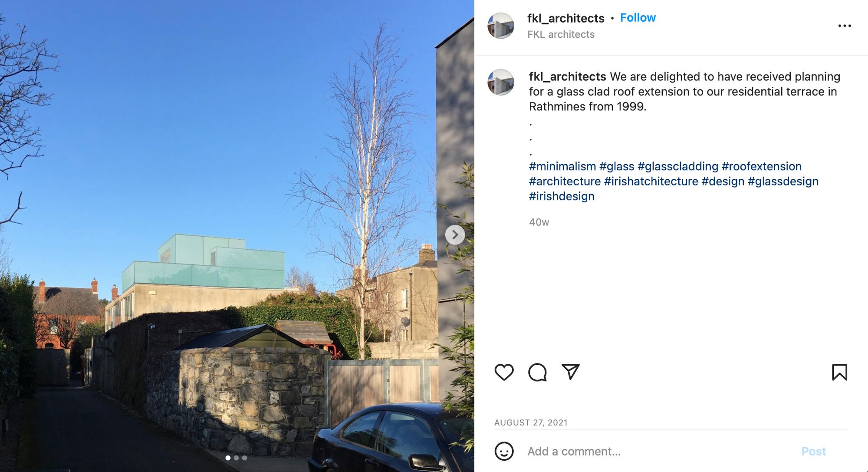Open the three-dot more options menu
The image size is (868, 472).
[x=844, y=26]
